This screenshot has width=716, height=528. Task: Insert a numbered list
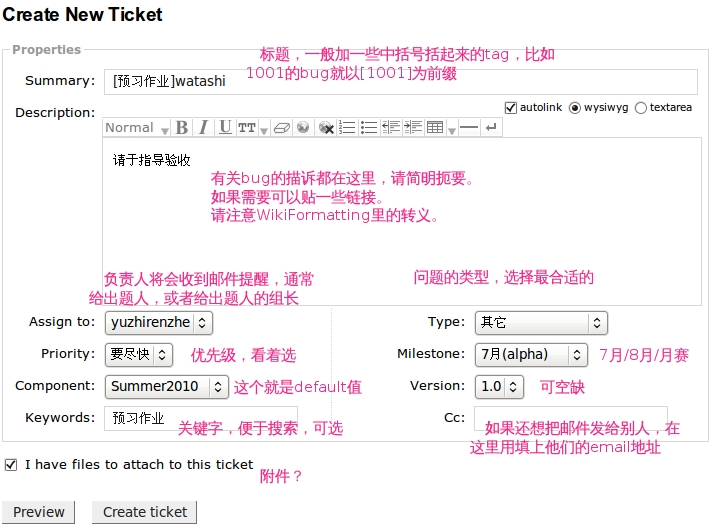(348, 128)
